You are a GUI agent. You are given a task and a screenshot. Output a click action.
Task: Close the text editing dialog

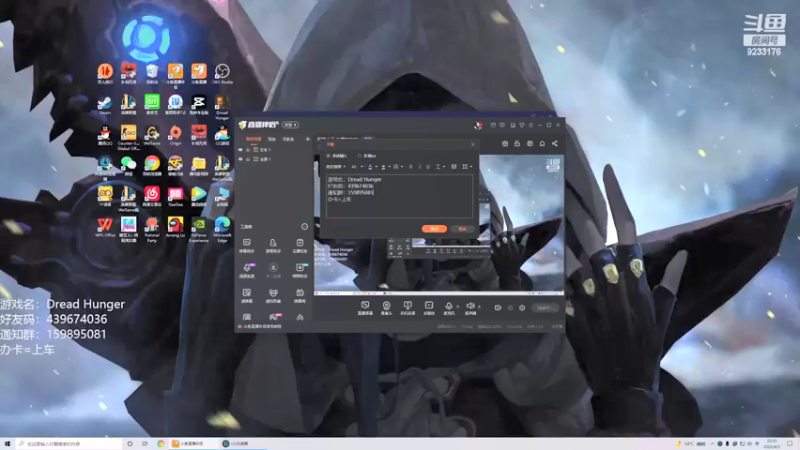(472, 145)
